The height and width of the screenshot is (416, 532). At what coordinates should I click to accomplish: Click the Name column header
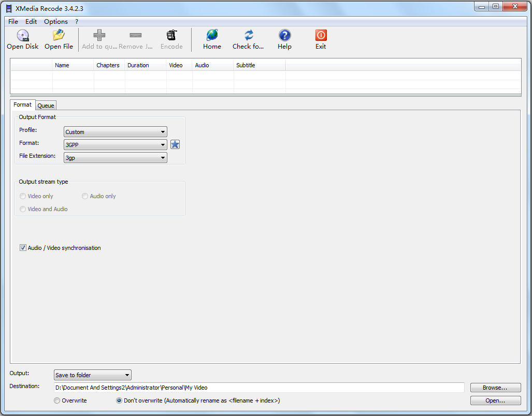[73, 65]
